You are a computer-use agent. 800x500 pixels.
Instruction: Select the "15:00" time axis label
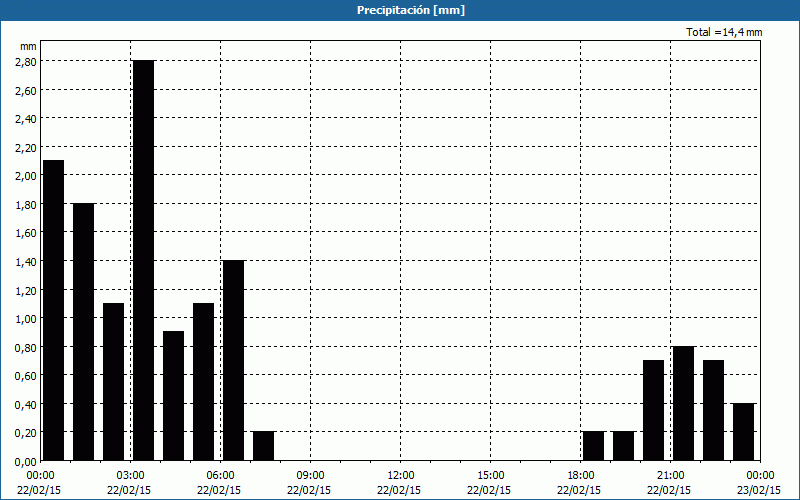point(490,476)
